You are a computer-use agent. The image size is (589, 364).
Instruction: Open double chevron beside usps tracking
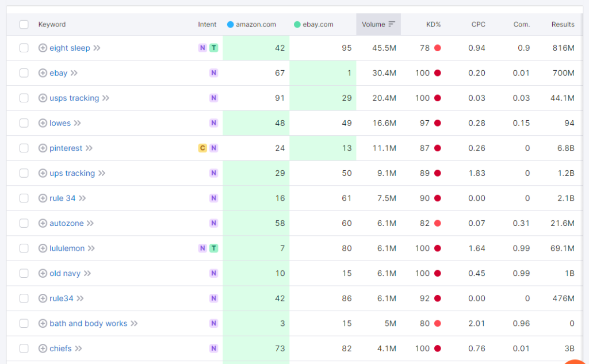106,98
